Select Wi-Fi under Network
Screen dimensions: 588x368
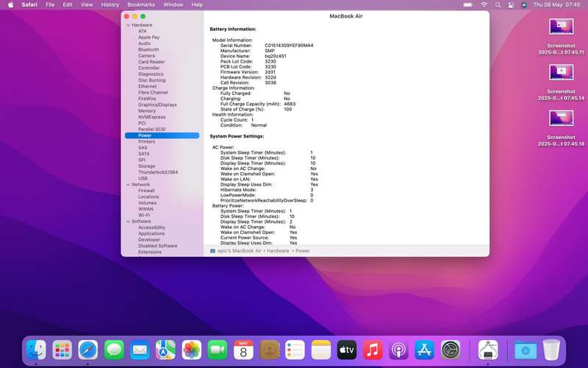coord(144,215)
